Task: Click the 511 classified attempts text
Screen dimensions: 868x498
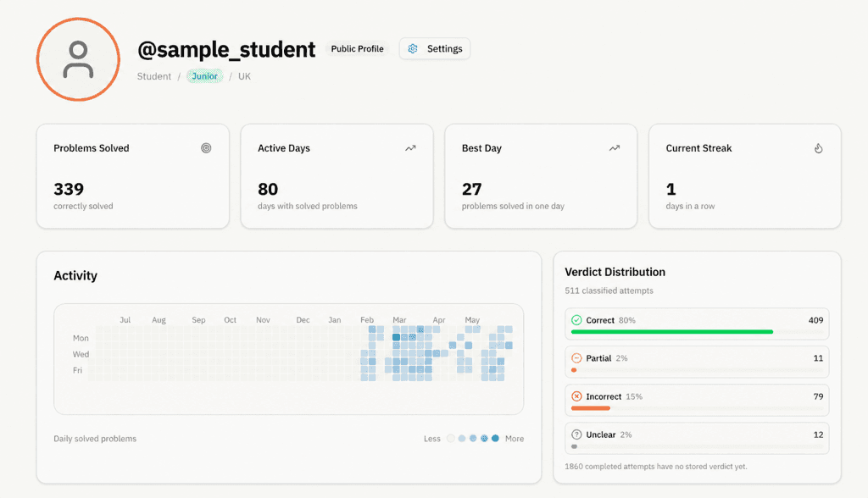Action: 609,290
